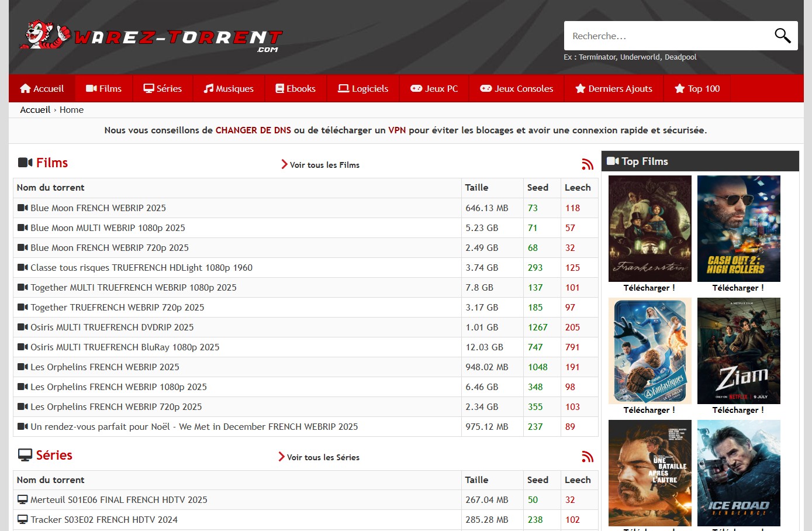Screen dimensions: 812x531
Task: Open Derniers Ajouts in the navigation bar
Action: coord(614,88)
